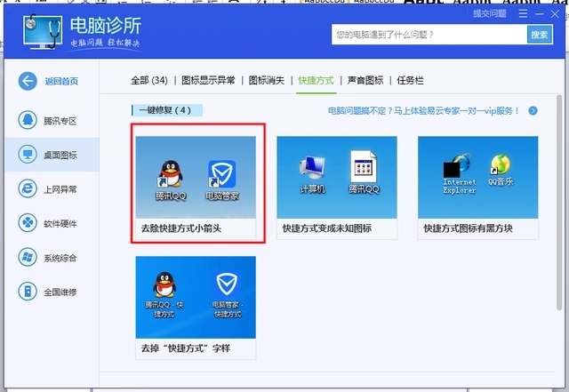The height and width of the screenshot is (392, 569).
Task: Open the 任务栏 tab
Action: point(410,80)
